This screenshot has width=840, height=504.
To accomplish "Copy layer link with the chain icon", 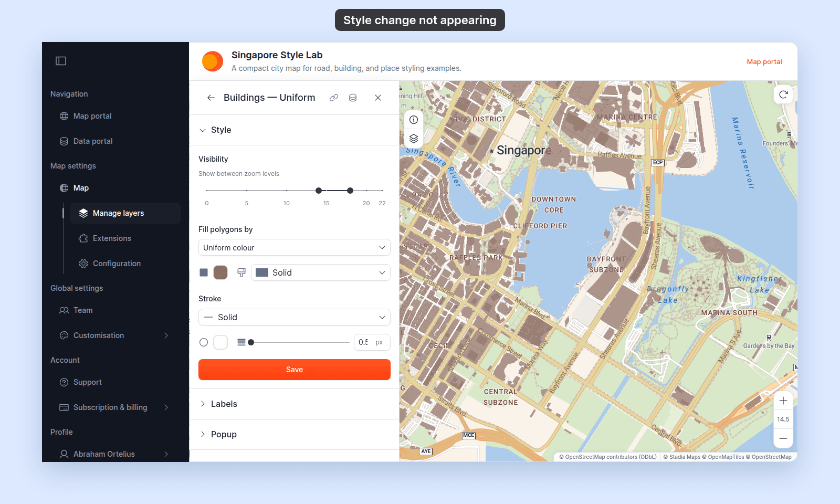I will (x=334, y=98).
